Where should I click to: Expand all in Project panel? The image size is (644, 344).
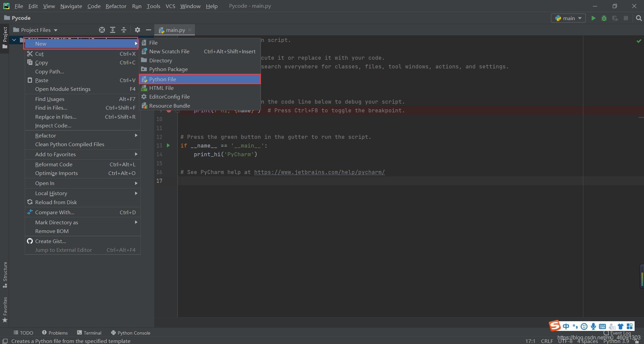click(x=113, y=30)
